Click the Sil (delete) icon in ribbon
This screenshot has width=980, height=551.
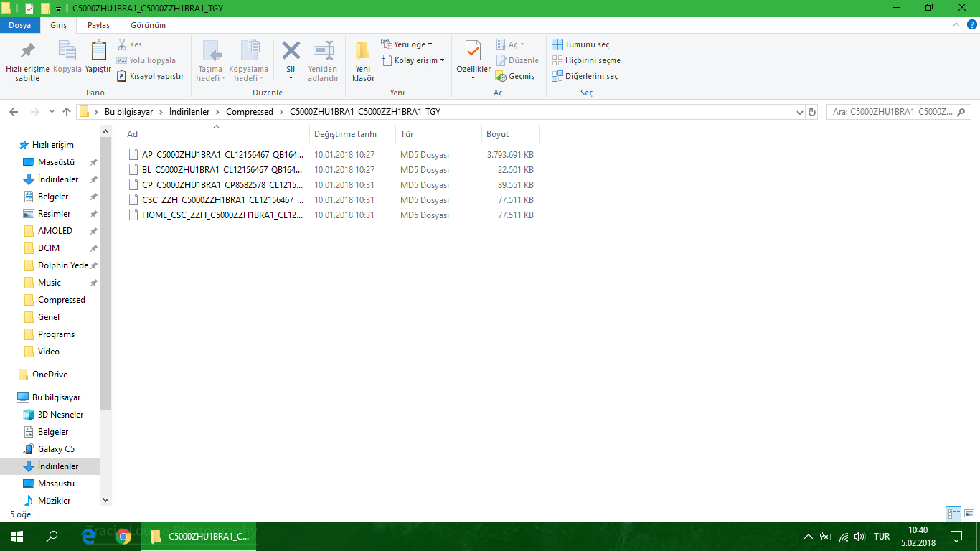(x=291, y=51)
